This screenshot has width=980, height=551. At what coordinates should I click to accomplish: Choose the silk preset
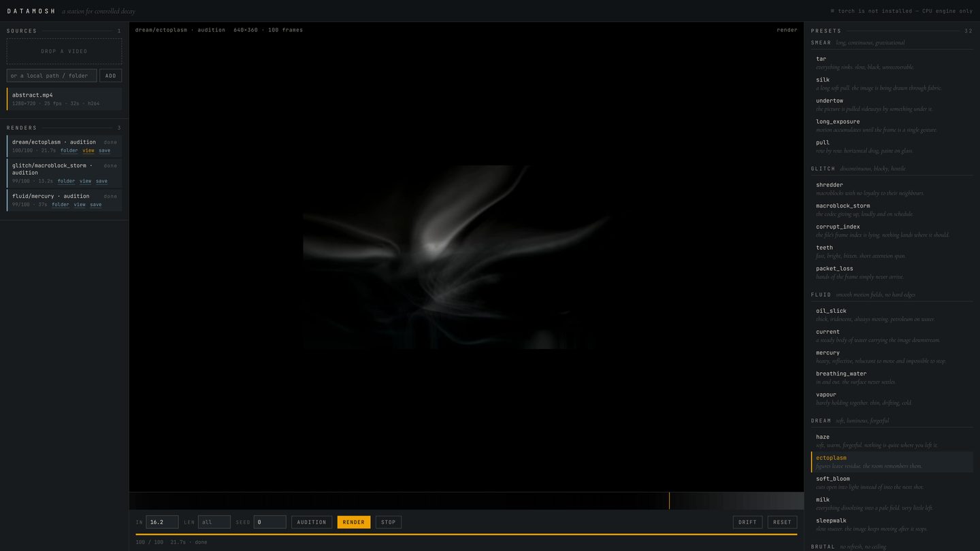tap(892, 84)
